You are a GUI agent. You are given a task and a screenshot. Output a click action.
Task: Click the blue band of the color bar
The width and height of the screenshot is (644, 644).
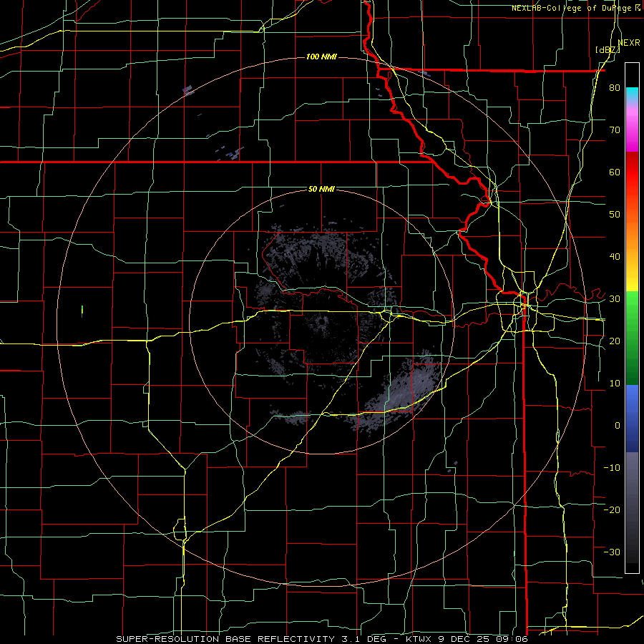point(632,419)
